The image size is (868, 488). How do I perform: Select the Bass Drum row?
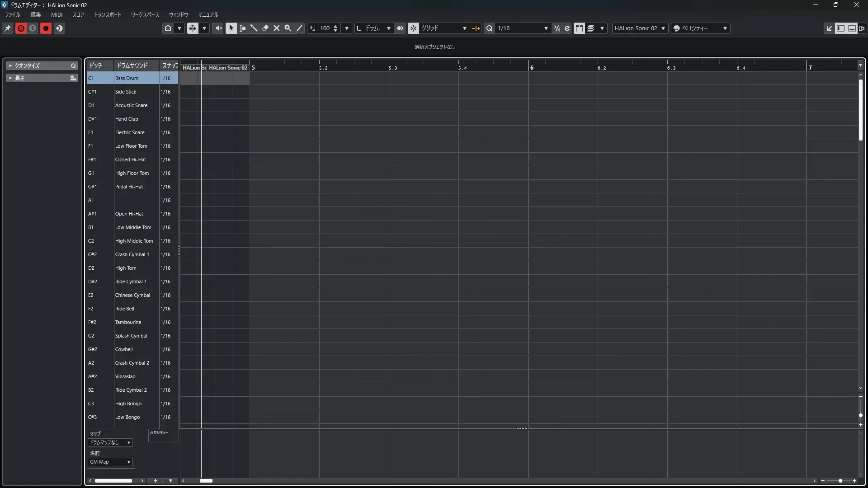coord(127,78)
